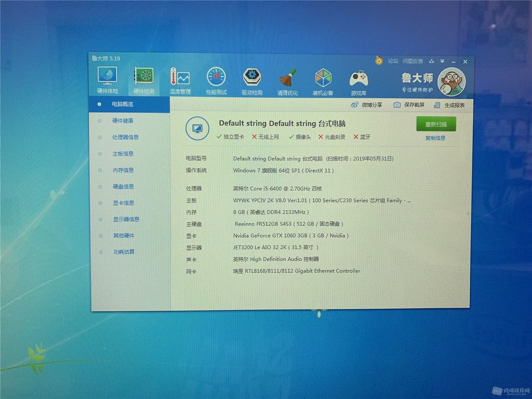Open the 驱动检测 driver detection icon
The width and height of the screenshot is (532, 399).
point(252,82)
